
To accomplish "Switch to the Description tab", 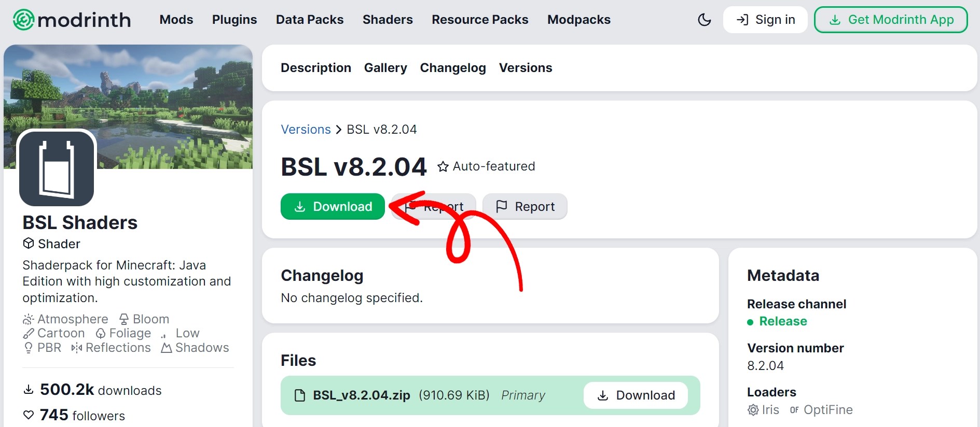I will (x=316, y=68).
